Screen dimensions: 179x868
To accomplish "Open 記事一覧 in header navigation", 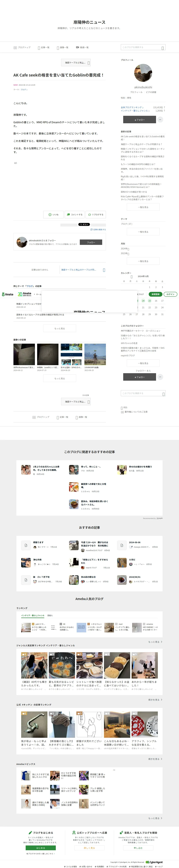I will 44,47.
